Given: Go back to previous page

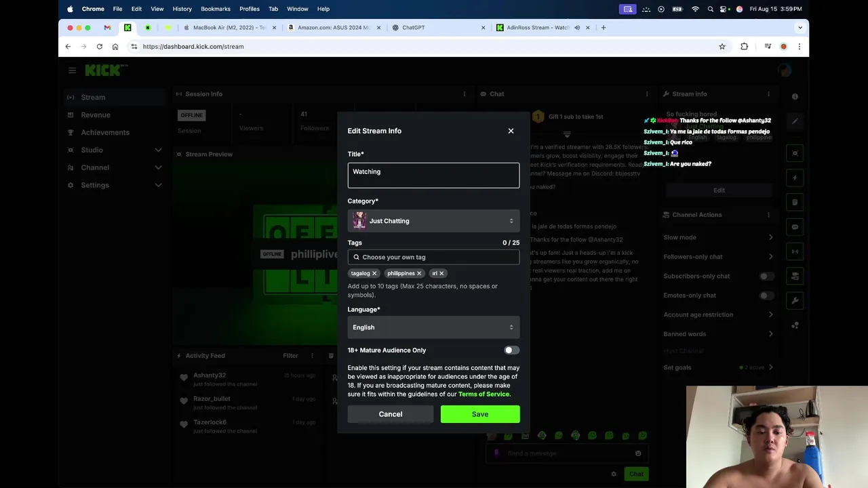Looking at the screenshot, I should [68, 47].
